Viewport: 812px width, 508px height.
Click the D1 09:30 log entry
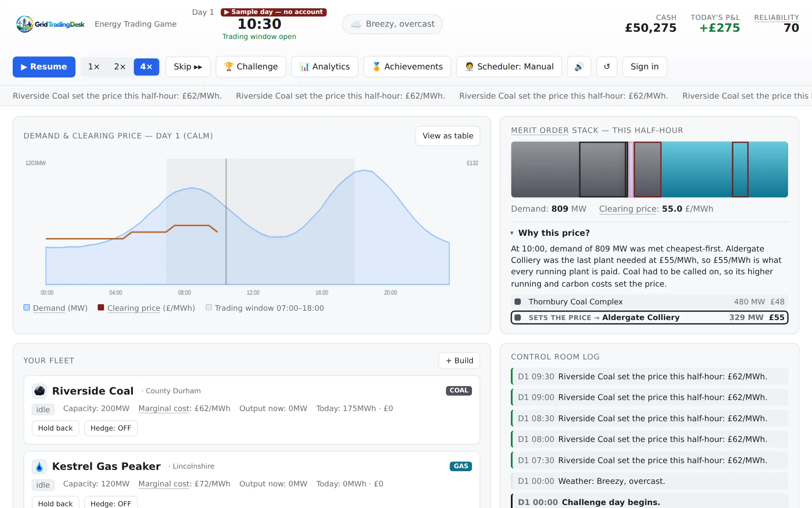(649, 377)
